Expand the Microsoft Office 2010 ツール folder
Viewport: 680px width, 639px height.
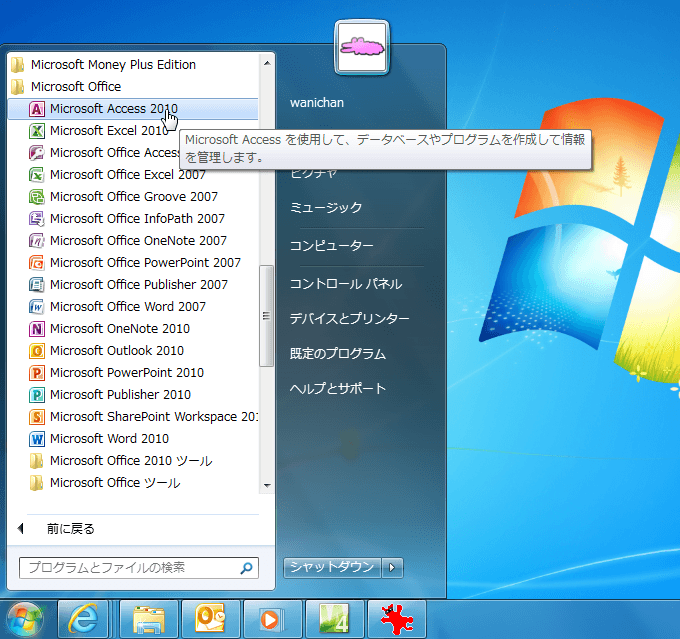tap(133, 461)
